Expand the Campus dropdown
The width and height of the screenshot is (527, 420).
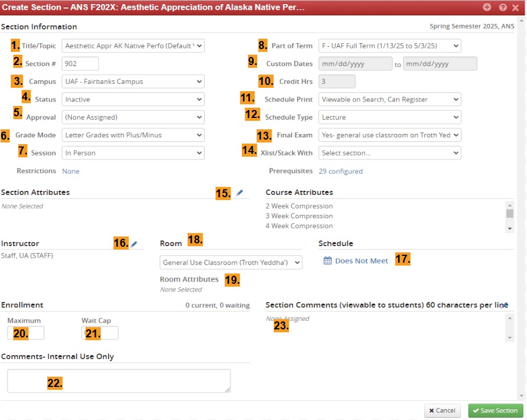coord(133,81)
